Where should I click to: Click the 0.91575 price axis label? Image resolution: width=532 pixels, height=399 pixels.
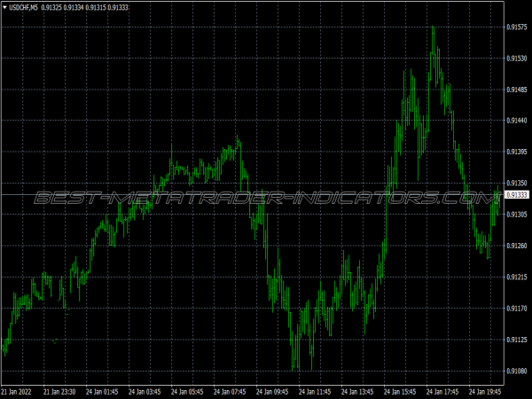(x=516, y=27)
